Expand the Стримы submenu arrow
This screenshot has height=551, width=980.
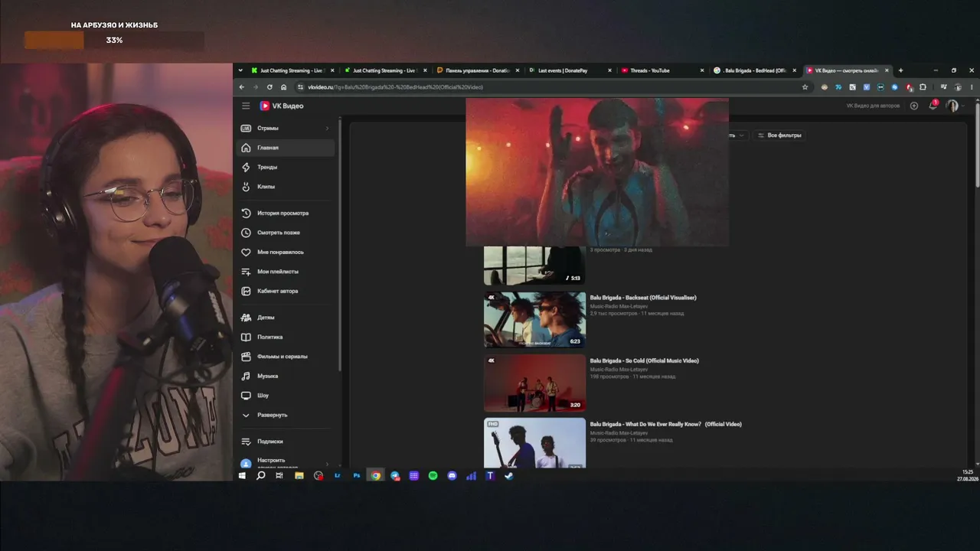point(327,128)
